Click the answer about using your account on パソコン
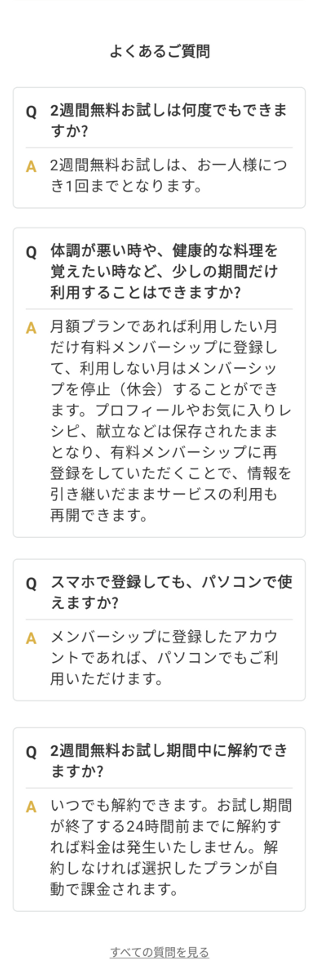The image size is (319, 980). tap(164, 657)
